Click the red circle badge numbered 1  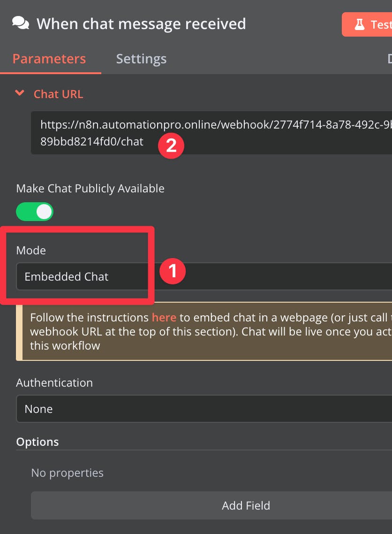coord(173,271)
